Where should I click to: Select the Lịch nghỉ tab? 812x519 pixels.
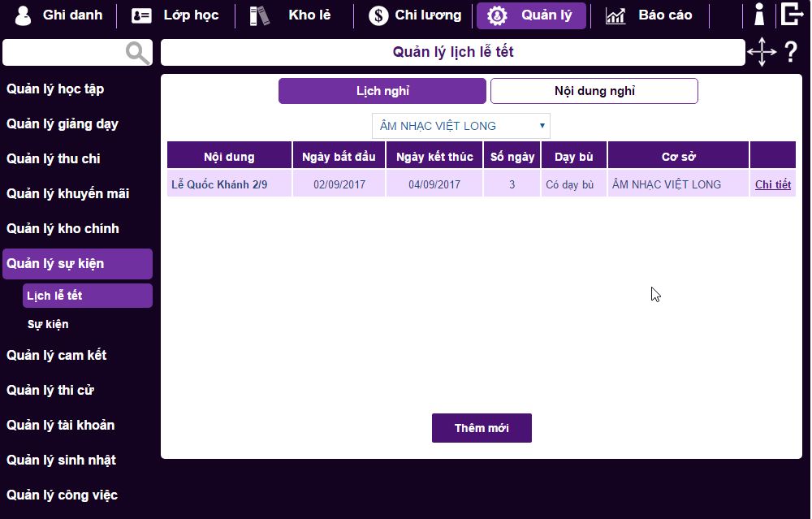point(382,91)
